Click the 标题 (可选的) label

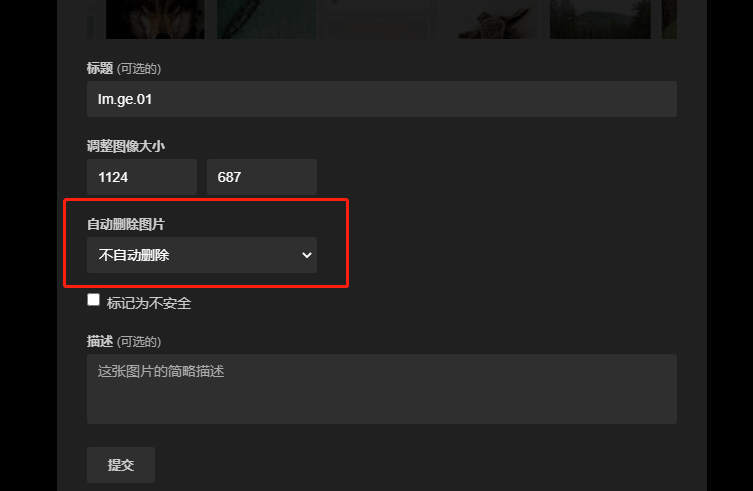click(124, 69)
